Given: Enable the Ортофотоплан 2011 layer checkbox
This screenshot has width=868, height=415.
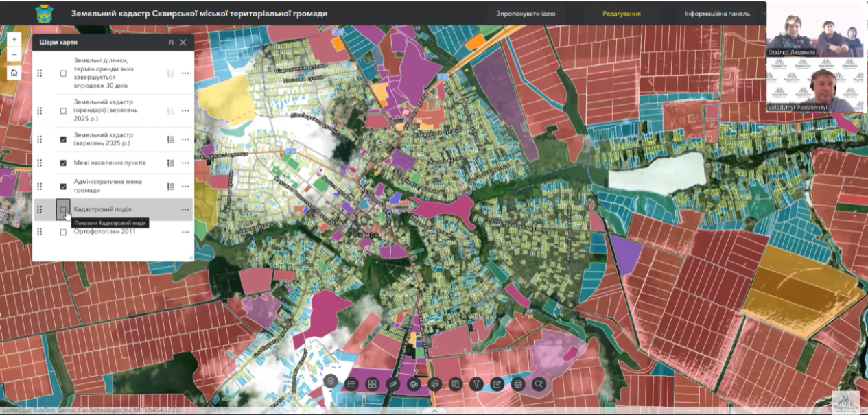Looking at the screenshot, I should point(63,232).
